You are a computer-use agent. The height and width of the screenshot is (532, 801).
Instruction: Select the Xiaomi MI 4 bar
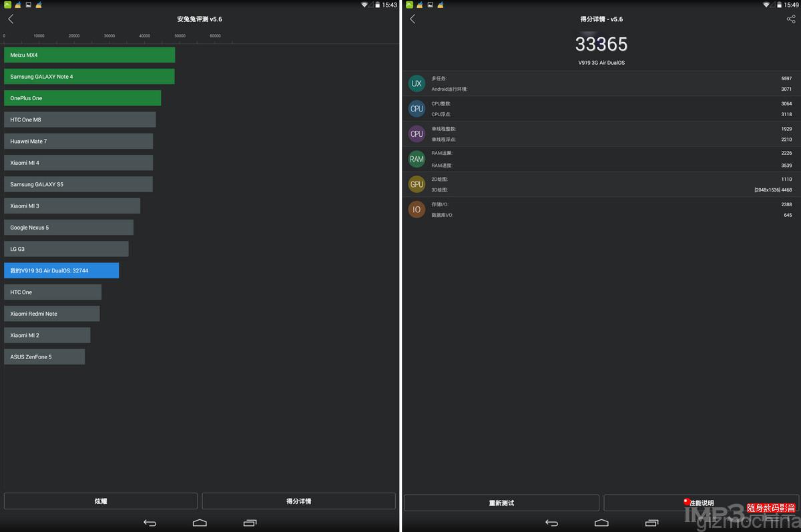click(79, 163)
